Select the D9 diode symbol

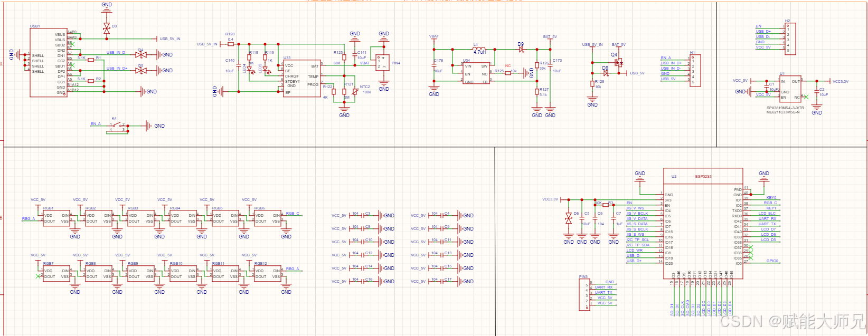[521, 49]
